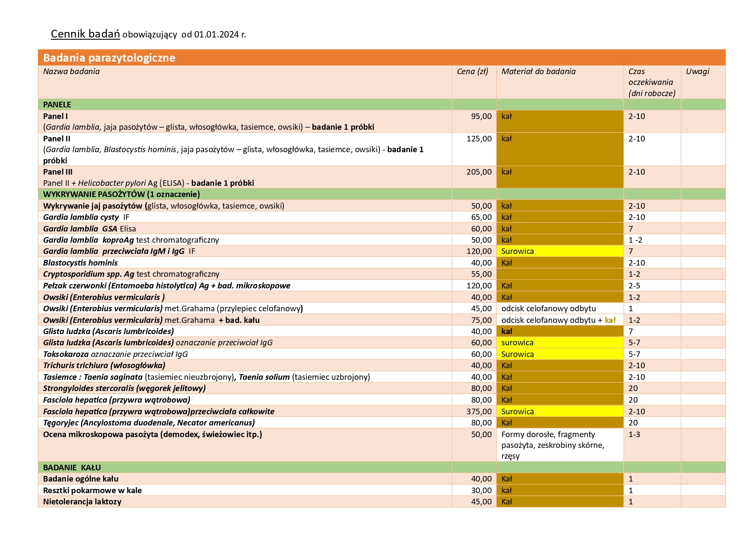Click the "Resztki pokarmowe w kale" row

pyautogui.click(x=92, y=491)
